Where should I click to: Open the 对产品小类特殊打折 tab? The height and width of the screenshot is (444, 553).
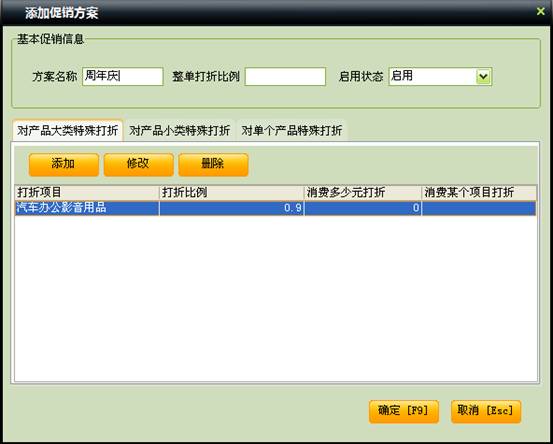click(x=180, y=131)
